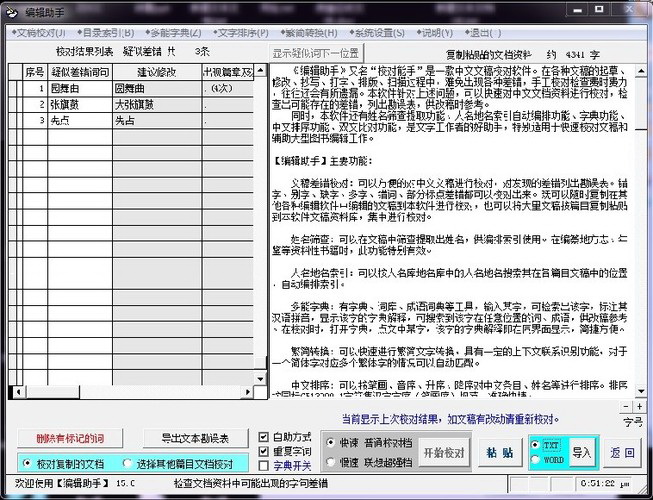Click the 导入 button
The height and width of the screenshot is (500, 653).
[x=582, y=452]
